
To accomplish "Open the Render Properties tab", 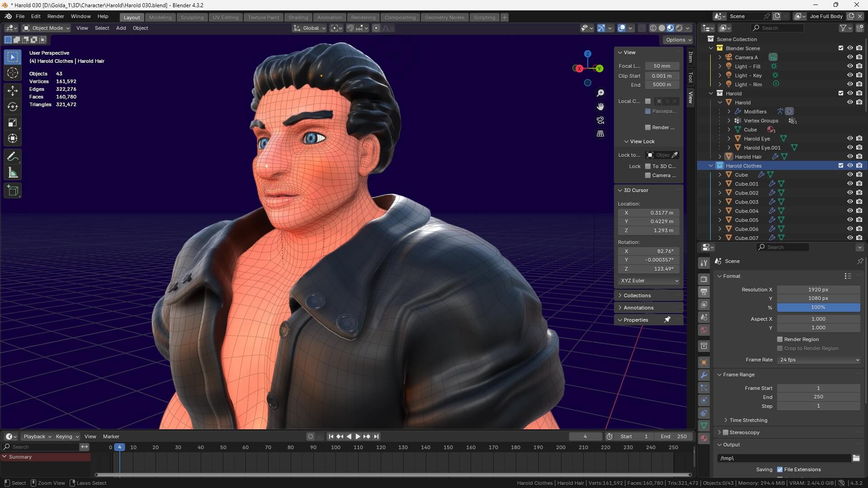I will pos(704,279).
